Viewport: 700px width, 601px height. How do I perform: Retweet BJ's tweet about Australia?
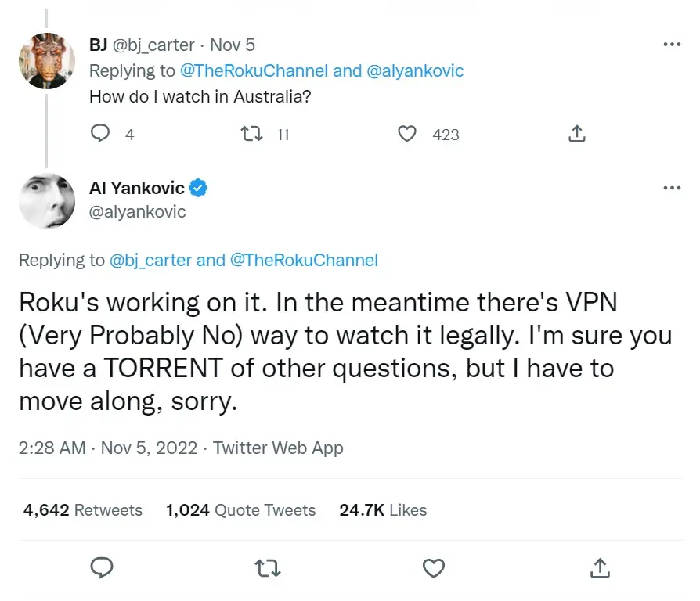252,134
